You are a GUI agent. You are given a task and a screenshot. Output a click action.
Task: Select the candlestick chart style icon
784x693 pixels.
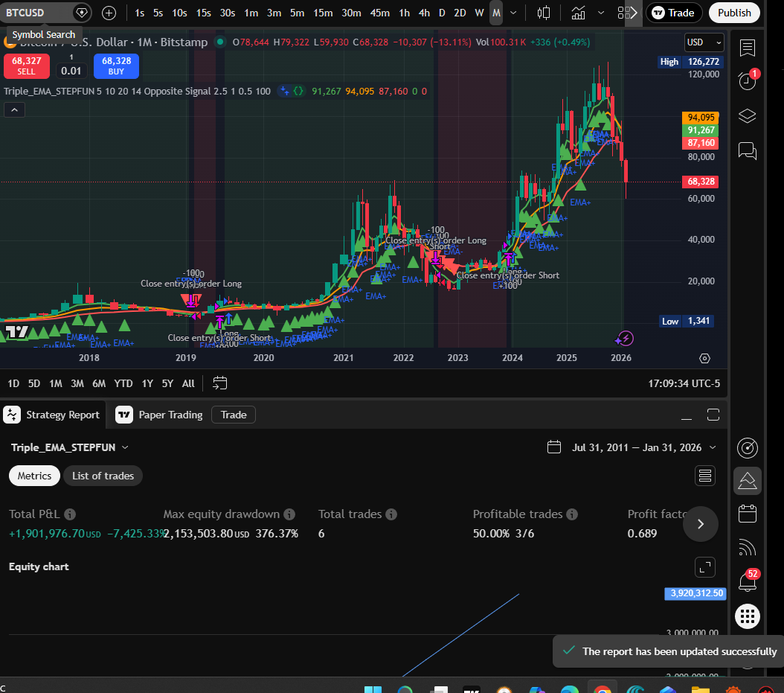pyautogui.click(x=544, y=13)
